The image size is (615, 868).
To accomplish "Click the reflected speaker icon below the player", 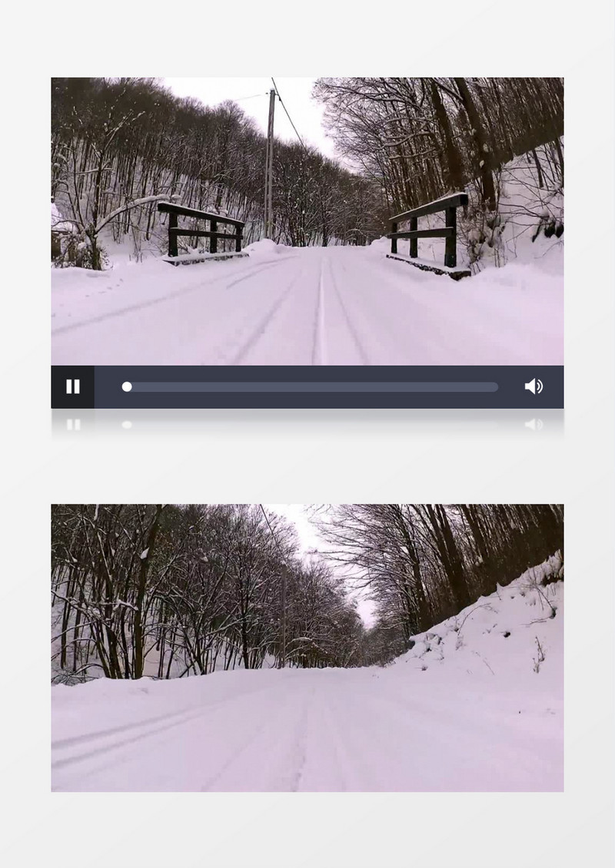I will click(x=534, y=425).
